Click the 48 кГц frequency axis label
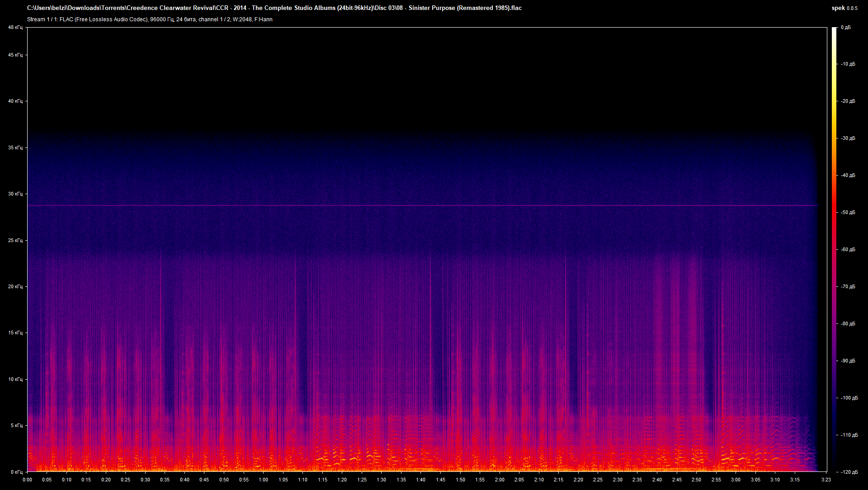Viewport: 868px width, 490px height. tap(15, 27)
